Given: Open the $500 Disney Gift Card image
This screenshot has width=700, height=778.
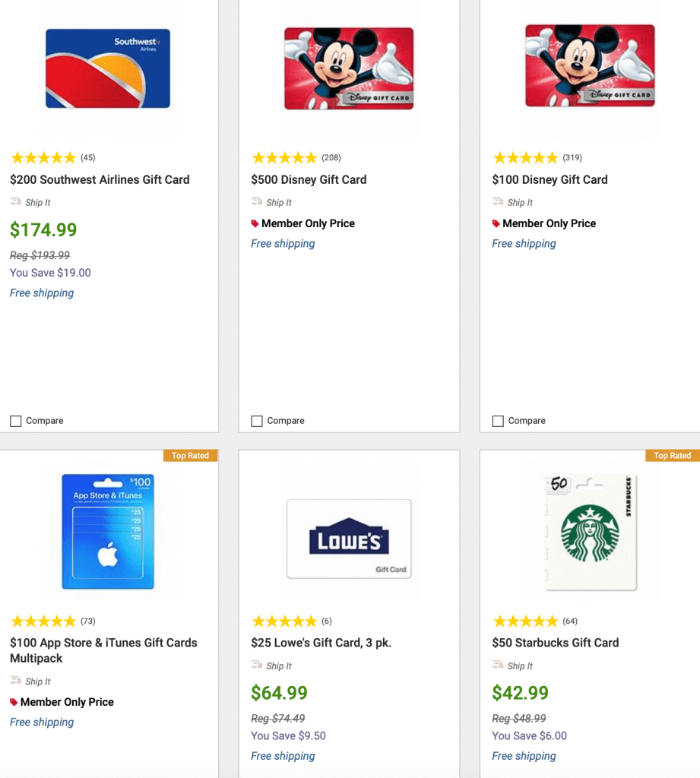Looking at the screenshot, I should [x=349, y=68].
